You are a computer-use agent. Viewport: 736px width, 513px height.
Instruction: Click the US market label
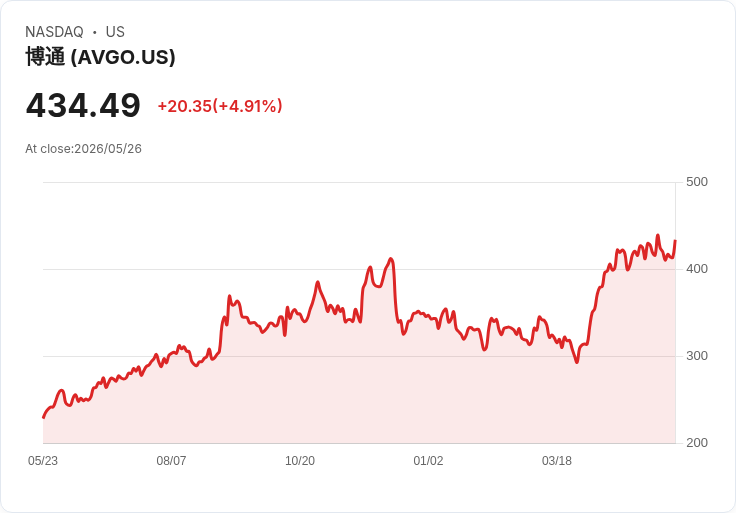(x=115, y=32)
